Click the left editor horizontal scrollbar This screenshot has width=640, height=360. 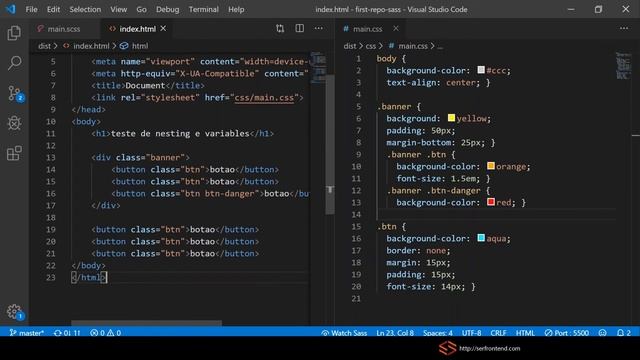click(147, 323)
